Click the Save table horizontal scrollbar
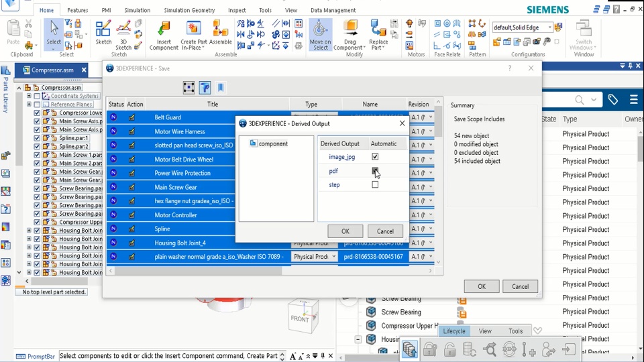 pos(199,271)
